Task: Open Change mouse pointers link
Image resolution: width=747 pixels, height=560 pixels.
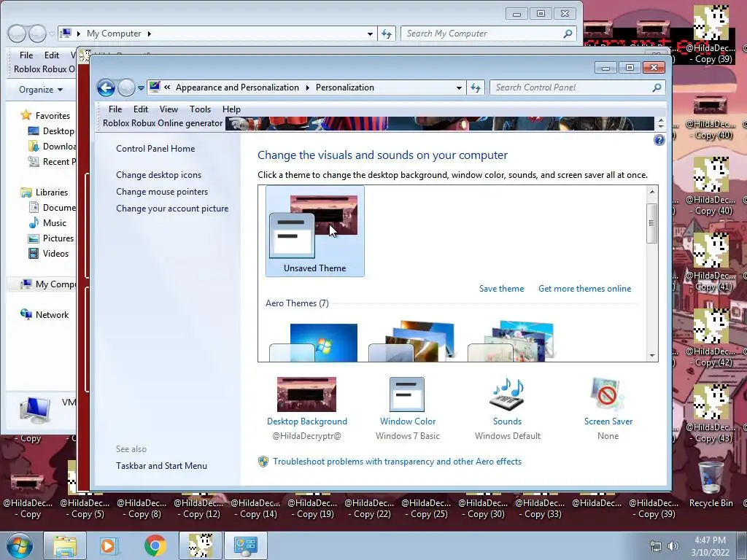Action: click(162, 192)
